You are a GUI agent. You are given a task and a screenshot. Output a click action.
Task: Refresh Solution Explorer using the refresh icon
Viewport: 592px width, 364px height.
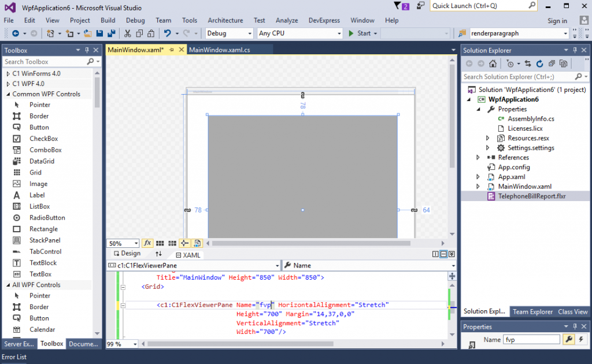click(540, 64)
